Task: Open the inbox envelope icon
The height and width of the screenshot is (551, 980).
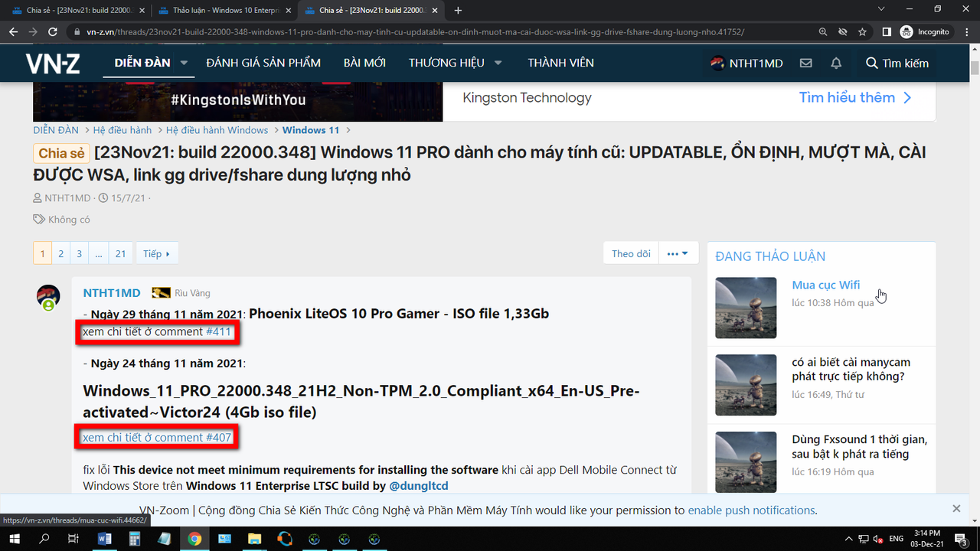Action: (x=805, y=64)
